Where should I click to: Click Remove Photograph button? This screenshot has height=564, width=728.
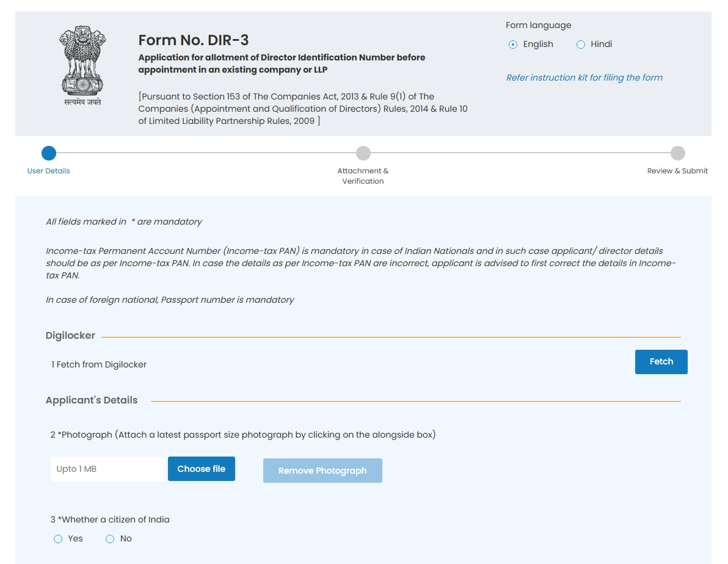pos(322,471)
